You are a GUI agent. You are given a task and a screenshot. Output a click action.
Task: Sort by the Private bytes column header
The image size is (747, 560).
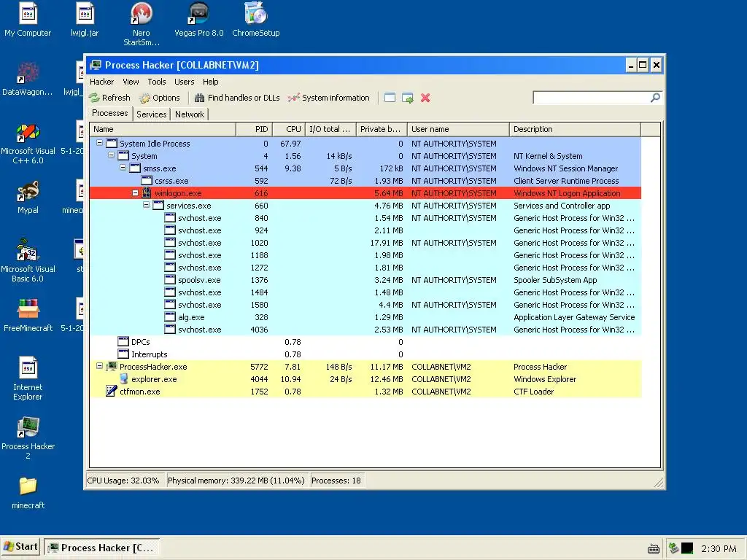[x=382, y=129]
